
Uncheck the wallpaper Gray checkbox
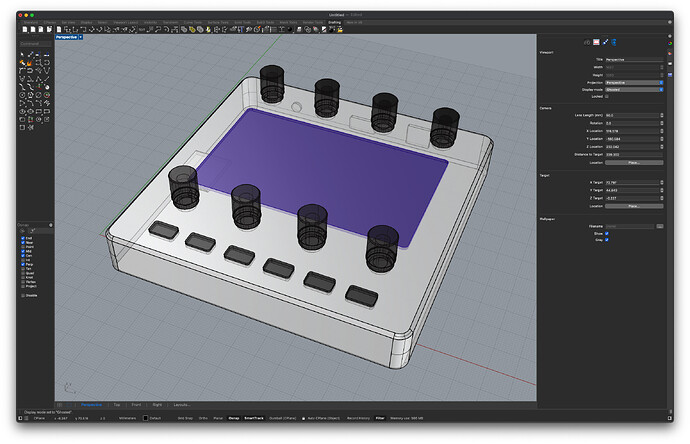coord(607,239)
